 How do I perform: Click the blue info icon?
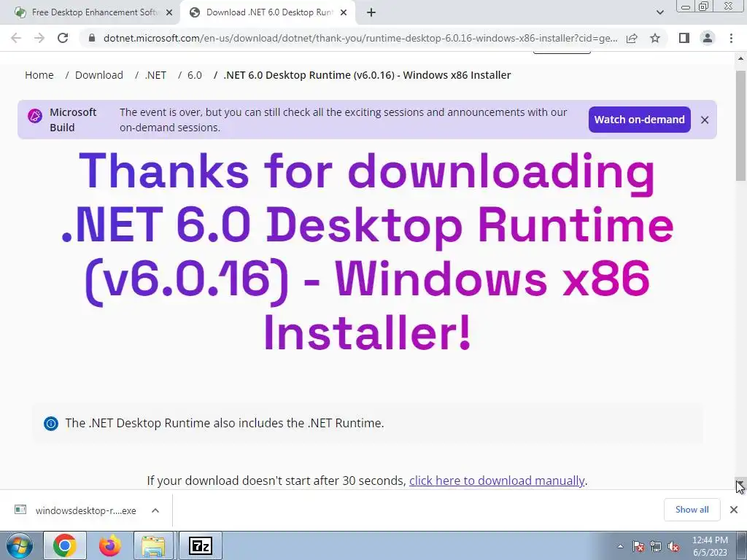click(51, 424)
